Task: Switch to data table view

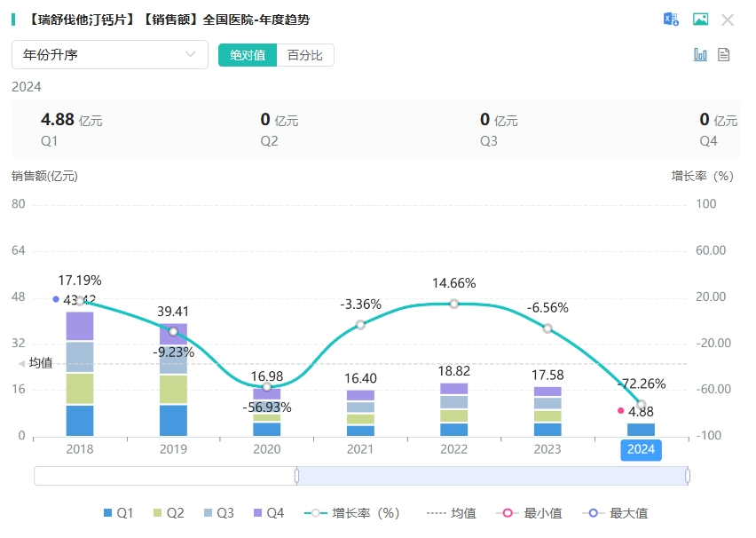Action: [x=723, y=54]
